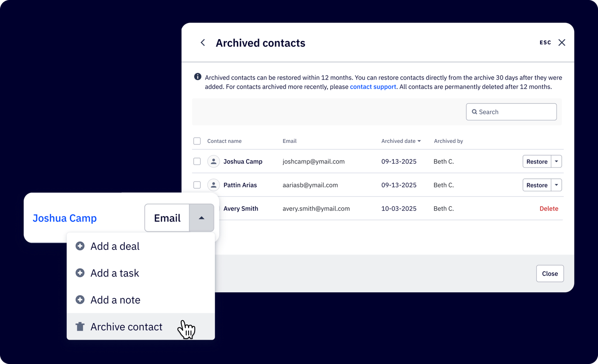Click the plus icon next to Add a deal

(80, 246)
